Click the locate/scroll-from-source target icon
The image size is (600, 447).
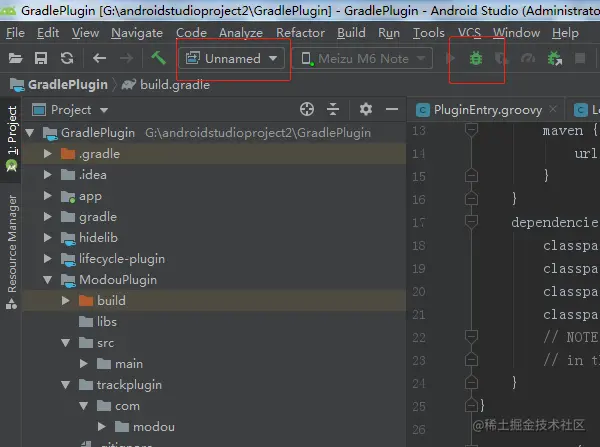tap(308, 109)
